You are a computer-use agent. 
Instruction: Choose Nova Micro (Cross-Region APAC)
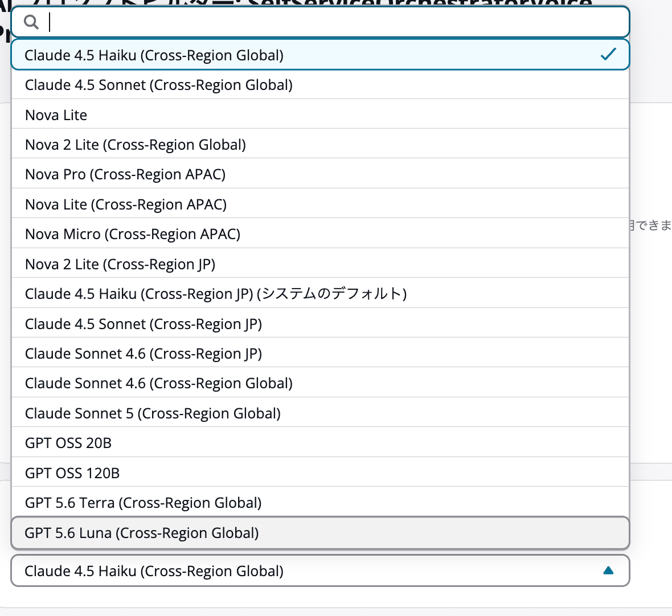tap(320, 234)
